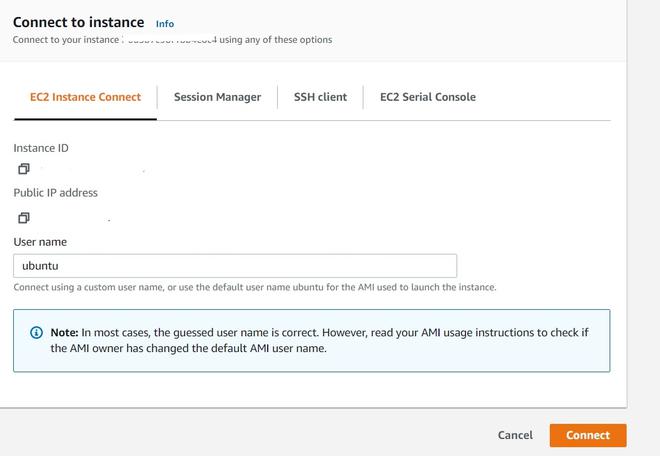660x456 pixels.
Task: Cancel the connect dialog
Action: pyautogui.click(x=515, y=435)
